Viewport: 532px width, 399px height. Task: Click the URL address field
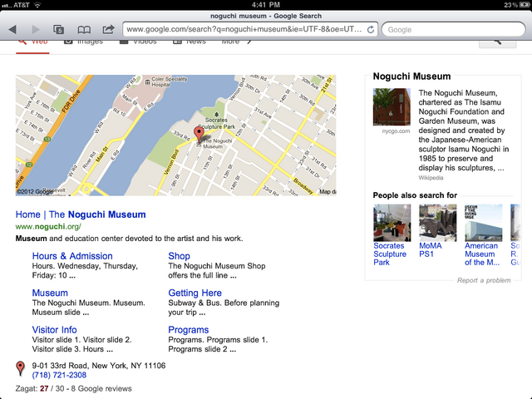pos(250,30)
